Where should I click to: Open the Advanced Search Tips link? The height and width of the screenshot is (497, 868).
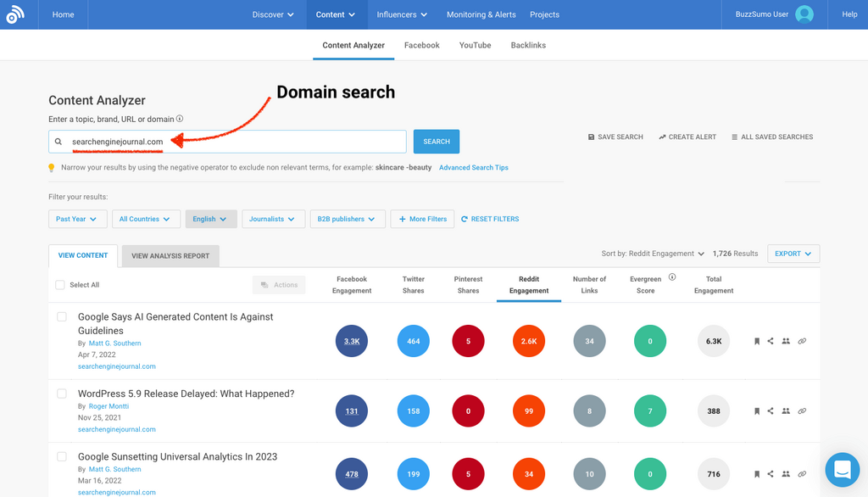coord(473,168)
